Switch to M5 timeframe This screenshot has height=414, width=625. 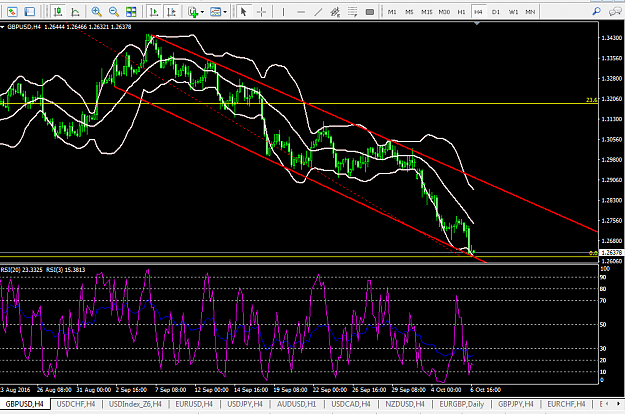coord(409,12)
